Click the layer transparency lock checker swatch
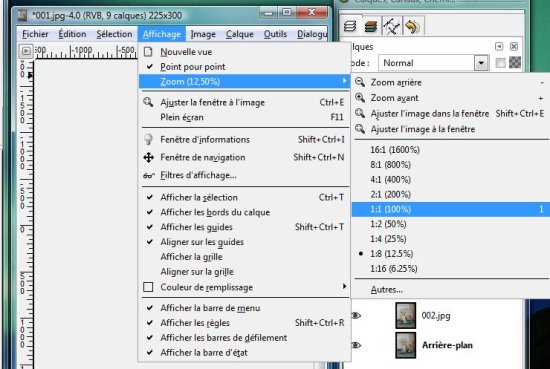Image resolution: width=550 pixels, height=369 pixels. click(515, 63)
